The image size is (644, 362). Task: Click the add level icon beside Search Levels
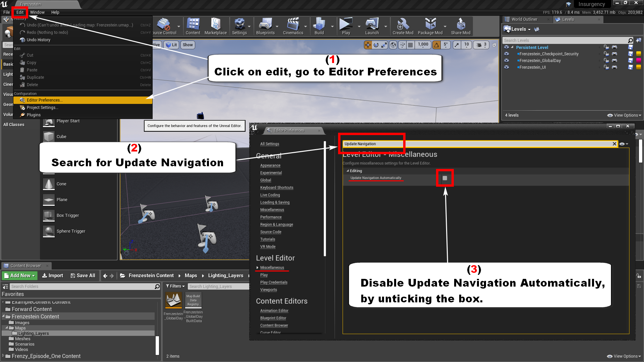click(x=638, y=40)
